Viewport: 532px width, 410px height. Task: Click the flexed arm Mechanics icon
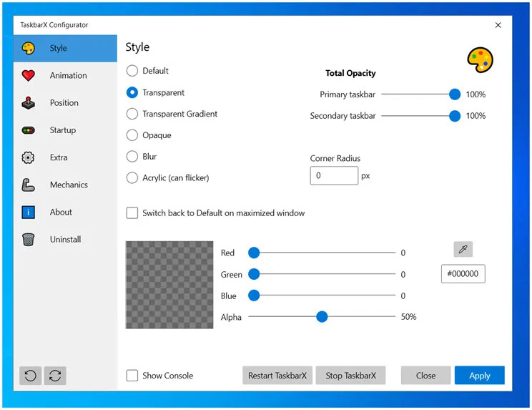tap(28, 185)
